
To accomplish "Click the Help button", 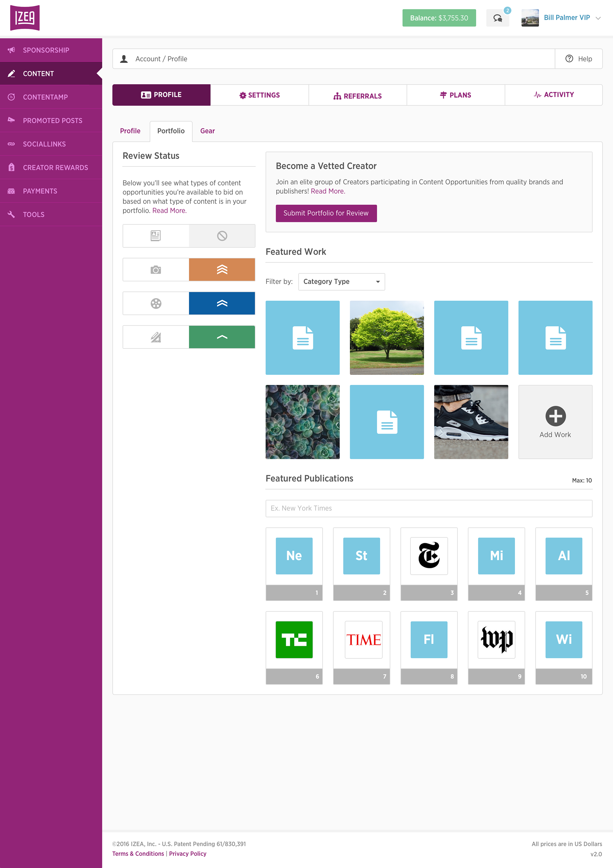I will (x=579, y=59).
